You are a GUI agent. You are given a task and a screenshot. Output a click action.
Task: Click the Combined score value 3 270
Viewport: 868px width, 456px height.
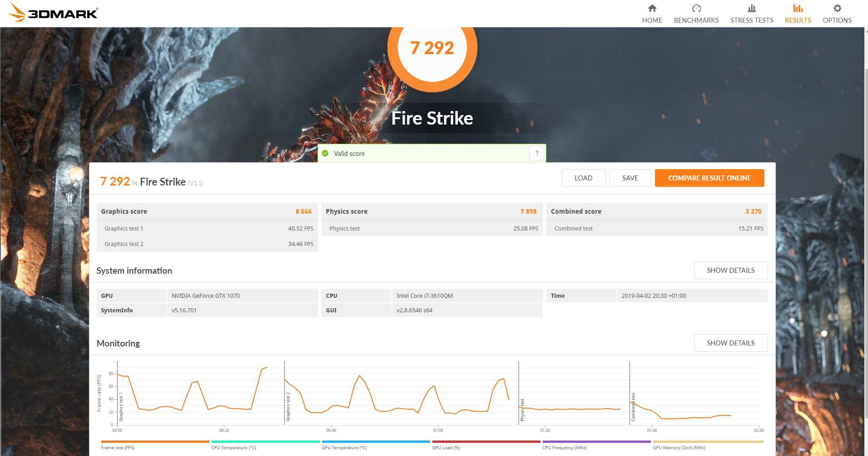pyautogui.click(x=753, y=211)
